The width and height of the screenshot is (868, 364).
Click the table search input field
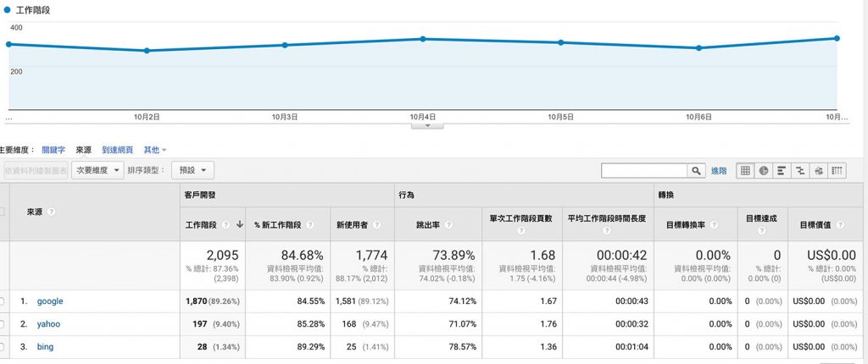click(x=645, y=171)
